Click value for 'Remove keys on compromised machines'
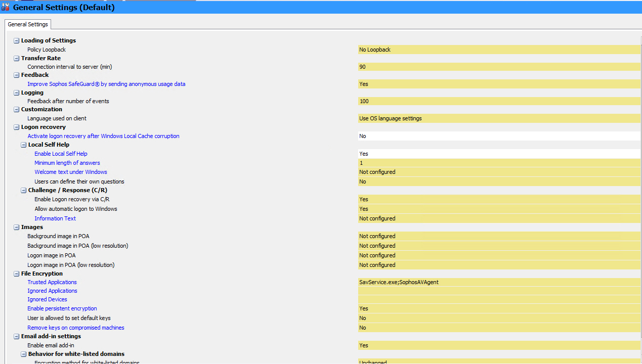 [499, 328]
